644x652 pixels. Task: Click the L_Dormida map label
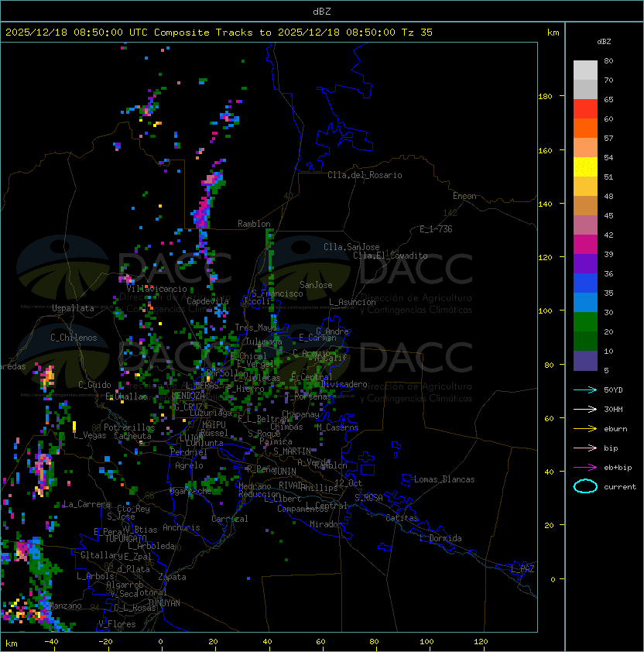[x=440, y=538]
